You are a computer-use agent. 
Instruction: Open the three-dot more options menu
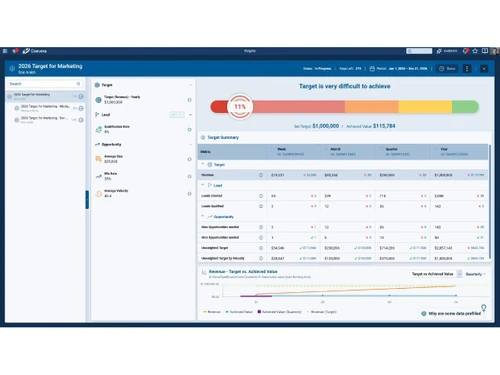467,69
